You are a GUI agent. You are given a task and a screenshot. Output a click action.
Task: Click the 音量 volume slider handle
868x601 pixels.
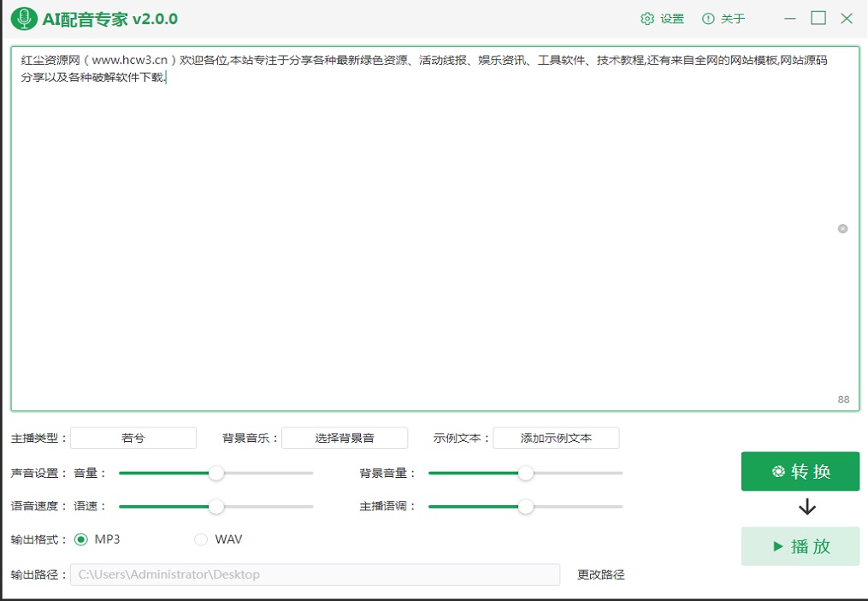tap(216, 474)
